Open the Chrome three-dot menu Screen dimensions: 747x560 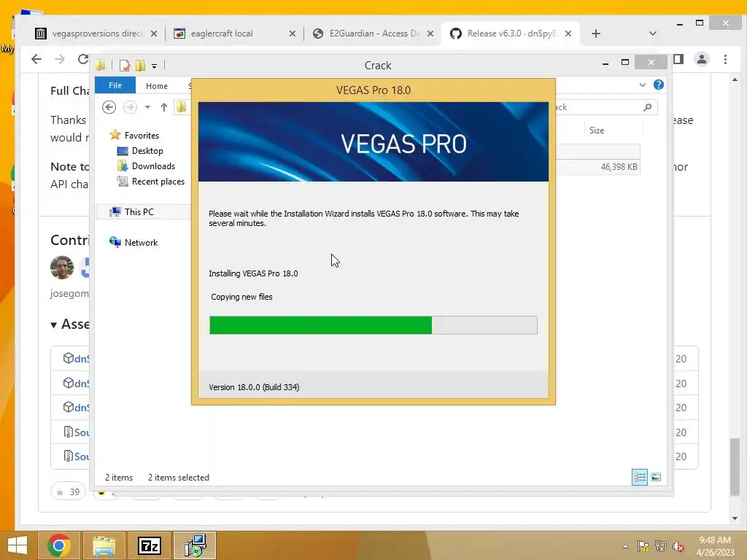(x=725, y=59)
